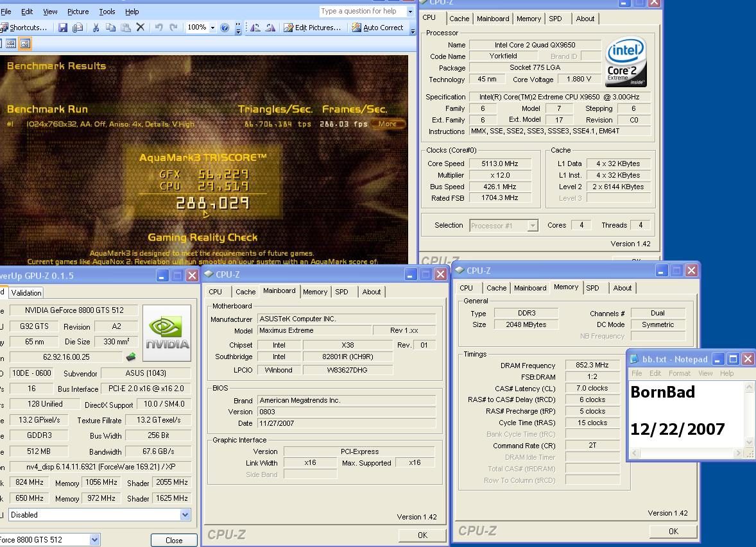This screenshot has width=756, height=547.
Task: Click GPU-Z BIOS save chip icon
Action: tap(131, 357)
